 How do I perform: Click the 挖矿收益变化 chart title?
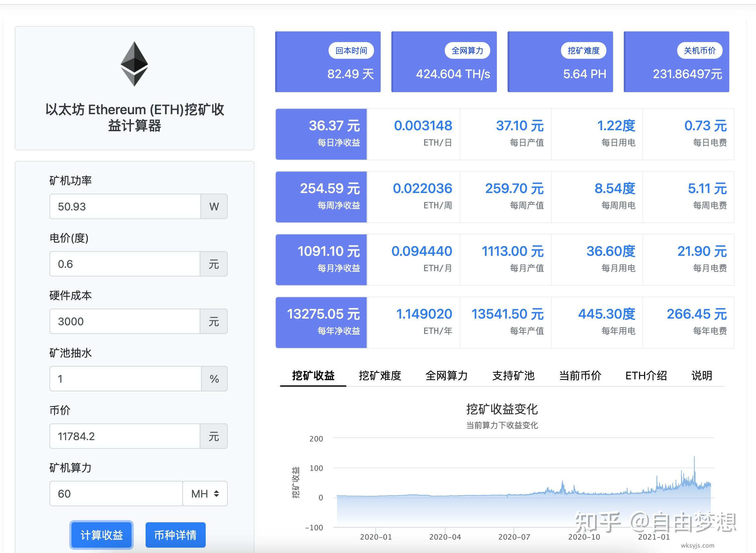pos(502,409)
